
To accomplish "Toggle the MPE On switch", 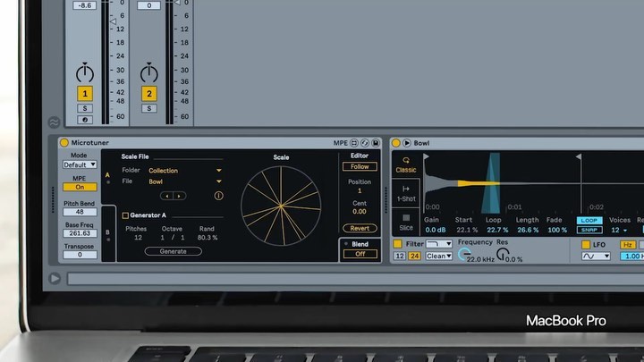I will pyautogui.click(x=80, y=187).
